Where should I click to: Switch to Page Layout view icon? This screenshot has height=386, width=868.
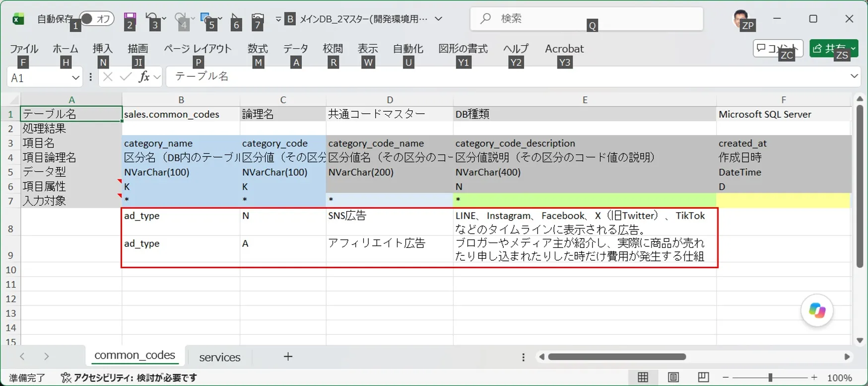pos(673,378)
